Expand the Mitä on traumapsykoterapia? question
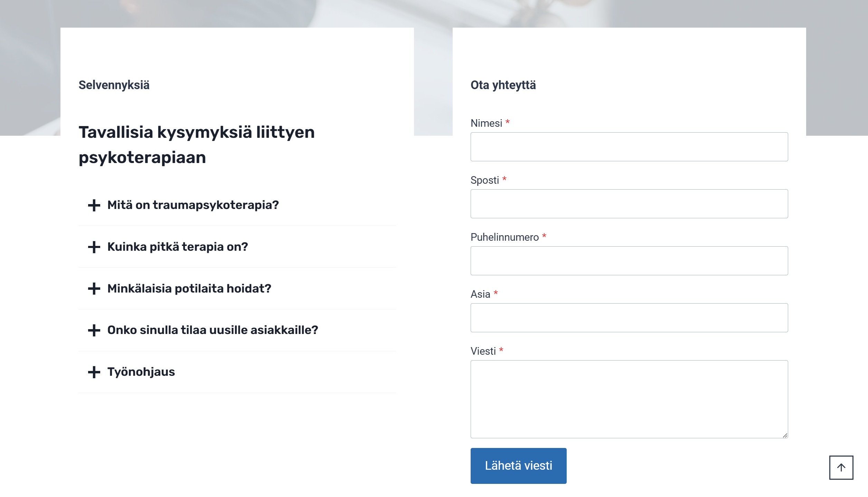This screenshot has height=497, width=868. (193, 205)
